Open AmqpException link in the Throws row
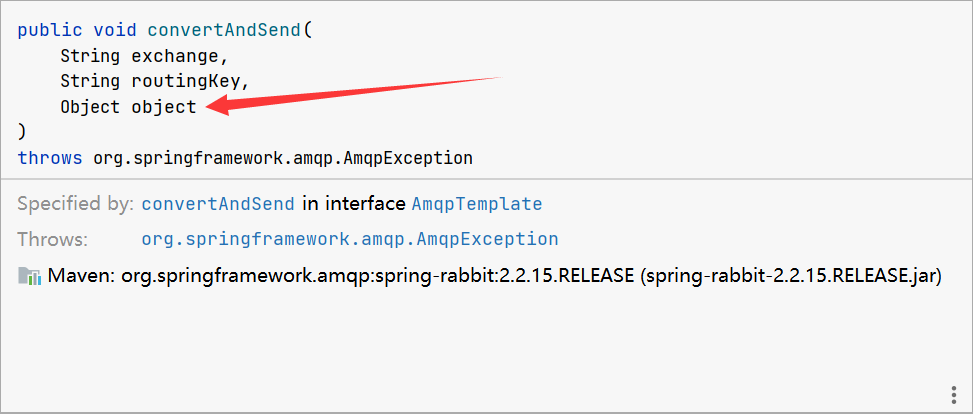Viewport: 973px width, 414px height. (x=350, y=240)
